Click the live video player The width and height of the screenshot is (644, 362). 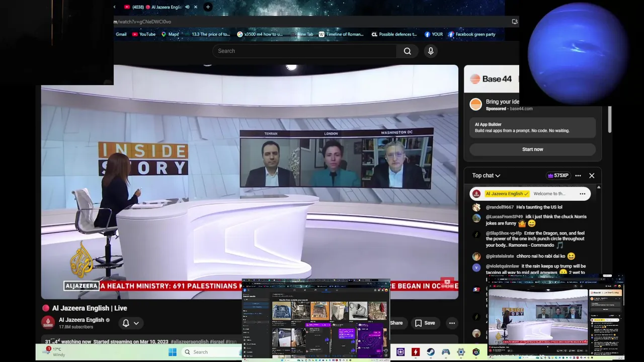(250, 182)
